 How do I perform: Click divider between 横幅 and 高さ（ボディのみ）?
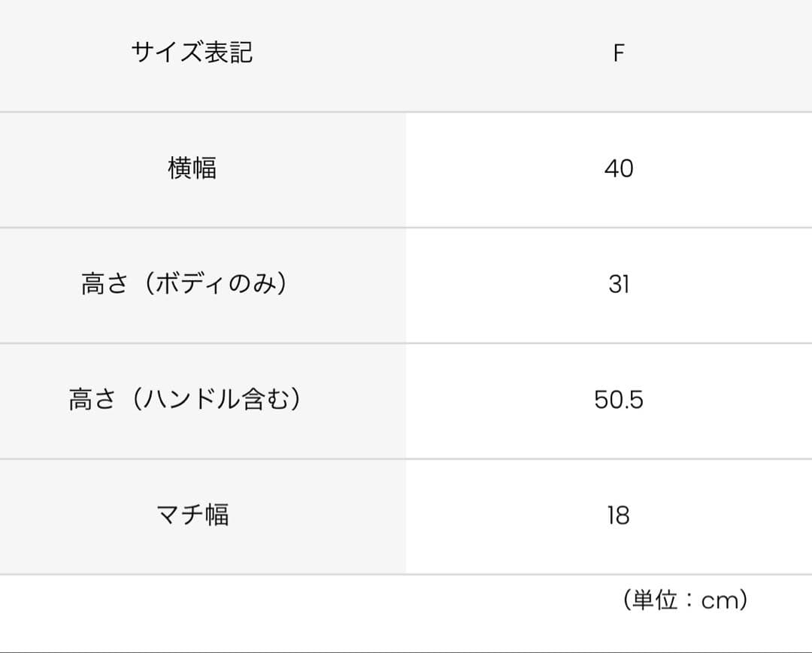click(x=406, y=227)
